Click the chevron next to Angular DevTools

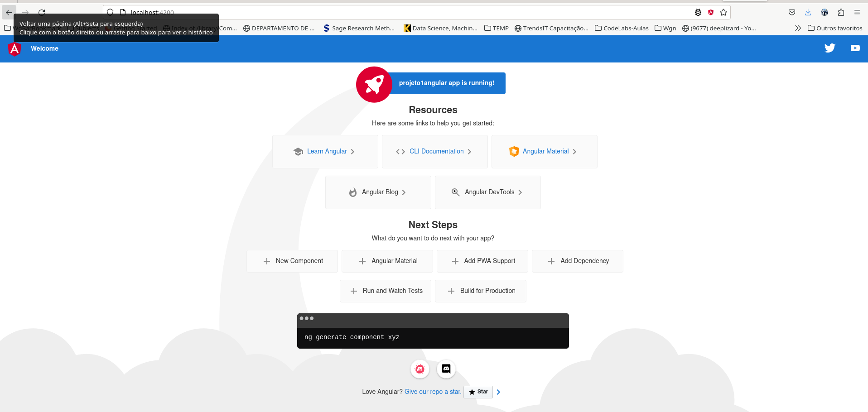520,192
